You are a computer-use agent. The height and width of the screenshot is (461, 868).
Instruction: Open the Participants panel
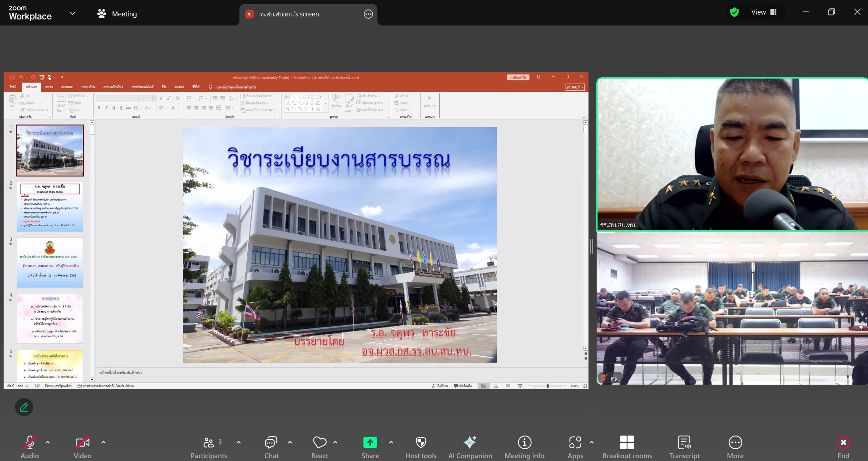tap(209, 447)
